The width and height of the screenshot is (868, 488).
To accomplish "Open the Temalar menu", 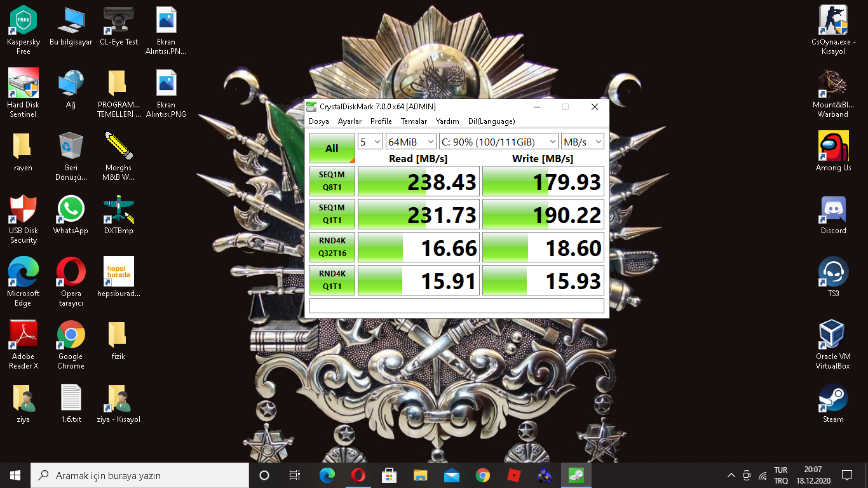I will point(414,121).
